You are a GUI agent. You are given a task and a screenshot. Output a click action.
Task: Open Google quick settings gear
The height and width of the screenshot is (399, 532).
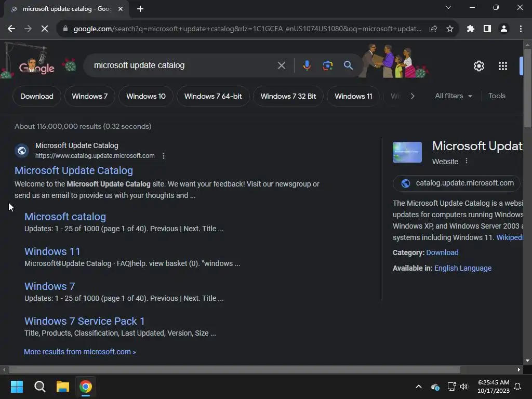pos(478,66)
